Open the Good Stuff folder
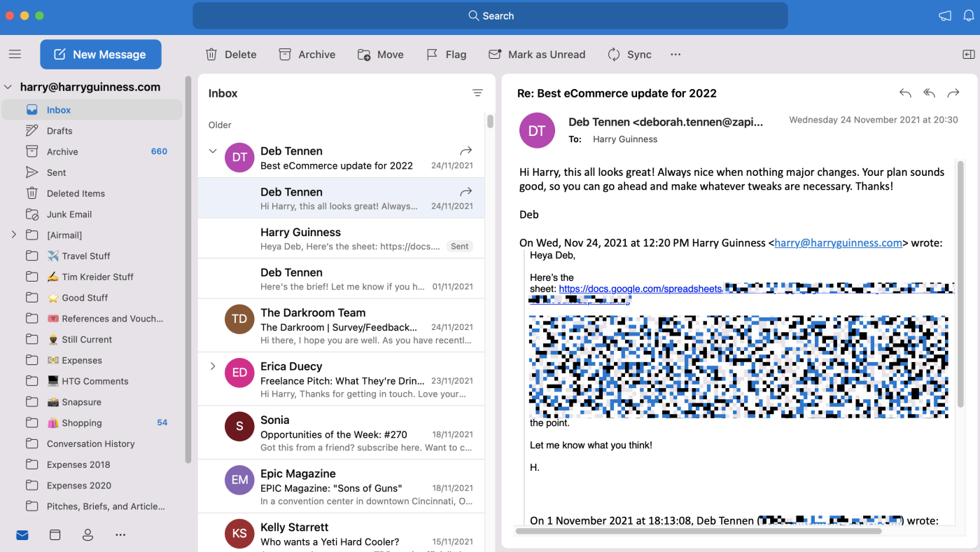This screenshot has height=552, width=980. [92, 298]
